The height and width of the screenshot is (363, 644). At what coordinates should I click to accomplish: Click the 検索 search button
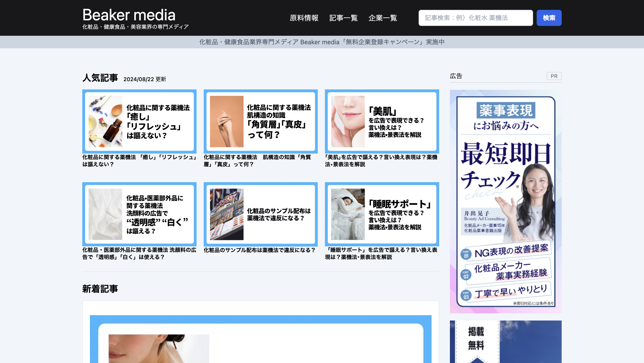point(549,18)
